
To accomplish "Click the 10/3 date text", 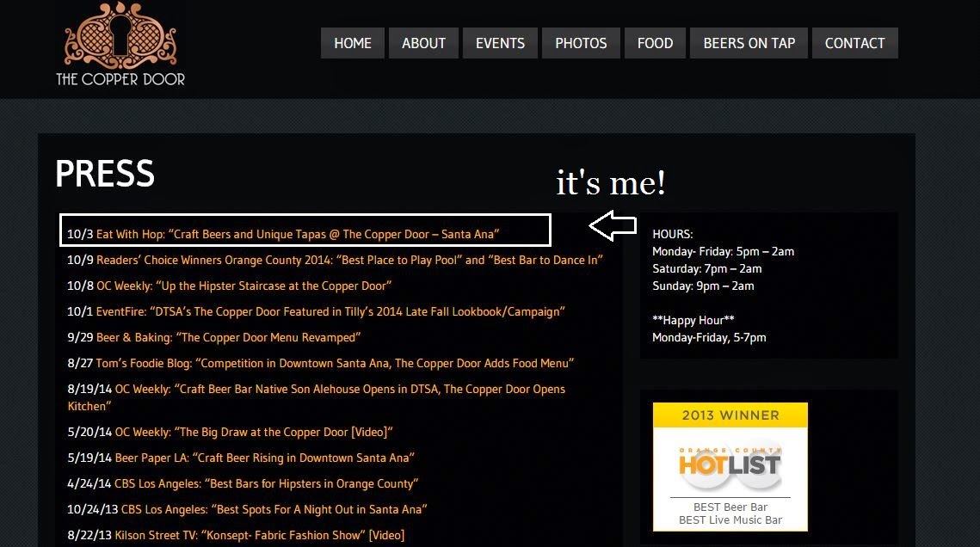I will (x=80, y=234).
